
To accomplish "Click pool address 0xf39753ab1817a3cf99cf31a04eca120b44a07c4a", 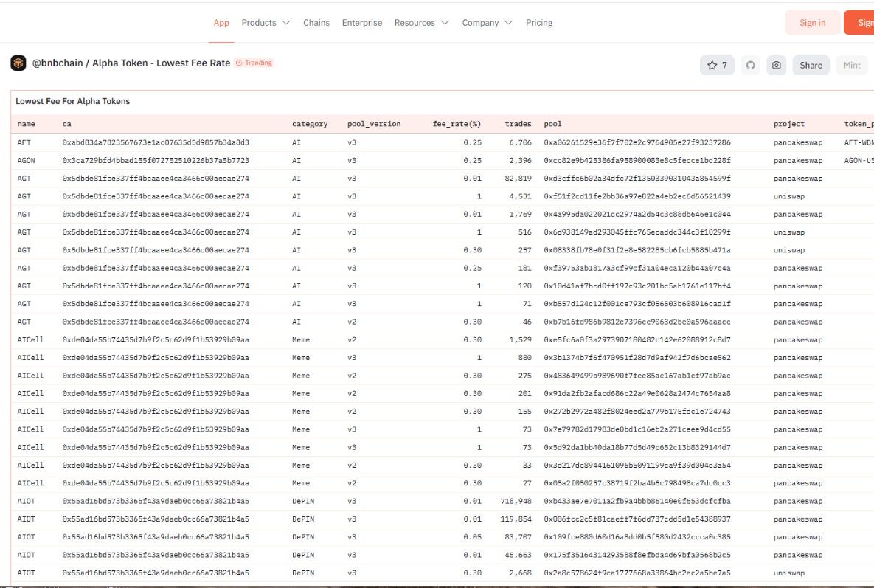I will point(637,268).
